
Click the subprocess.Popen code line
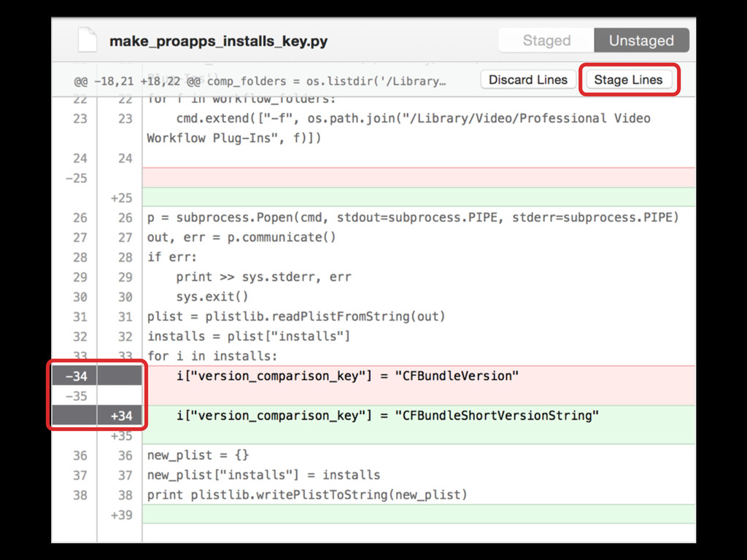coord(413,217)
